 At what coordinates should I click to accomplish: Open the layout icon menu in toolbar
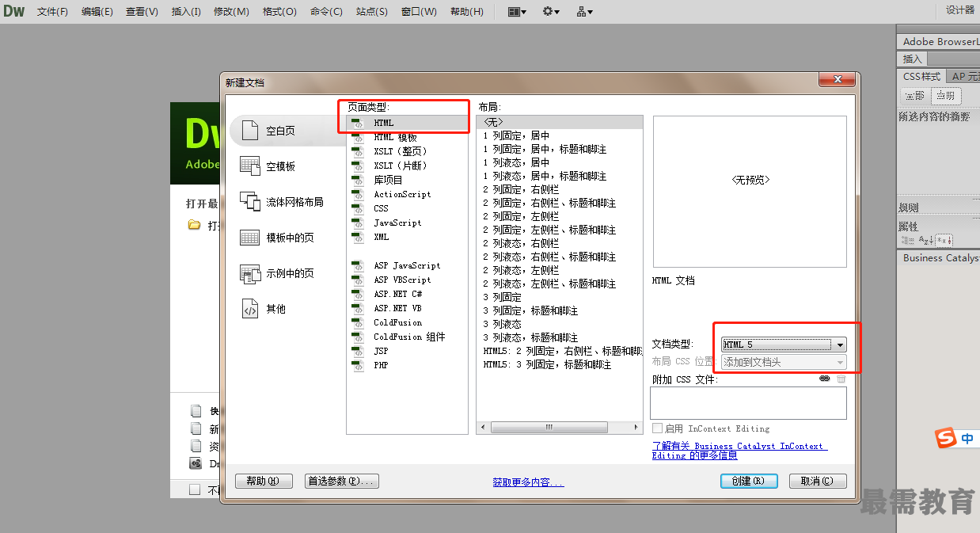point(517,11)
